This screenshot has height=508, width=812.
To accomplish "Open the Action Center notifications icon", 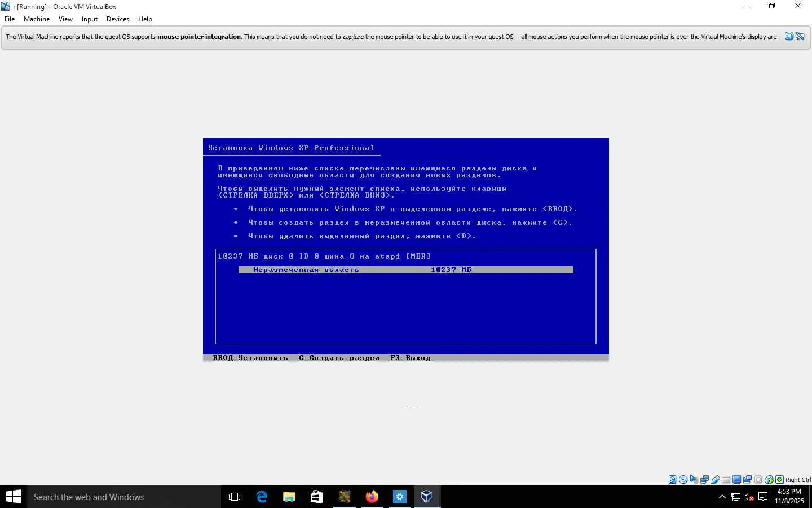I will tap(763, 497).
